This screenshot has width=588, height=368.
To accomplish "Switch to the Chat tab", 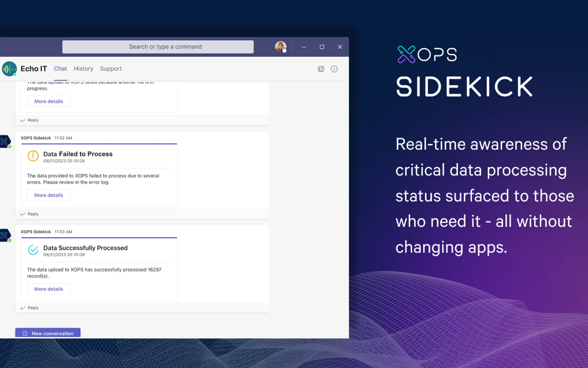I will click(60, 69).
